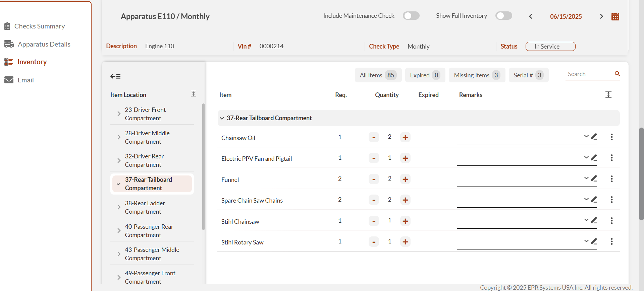Enable Include Maintenance Check toggle
The image size is (644, 291).
point(411,16)
